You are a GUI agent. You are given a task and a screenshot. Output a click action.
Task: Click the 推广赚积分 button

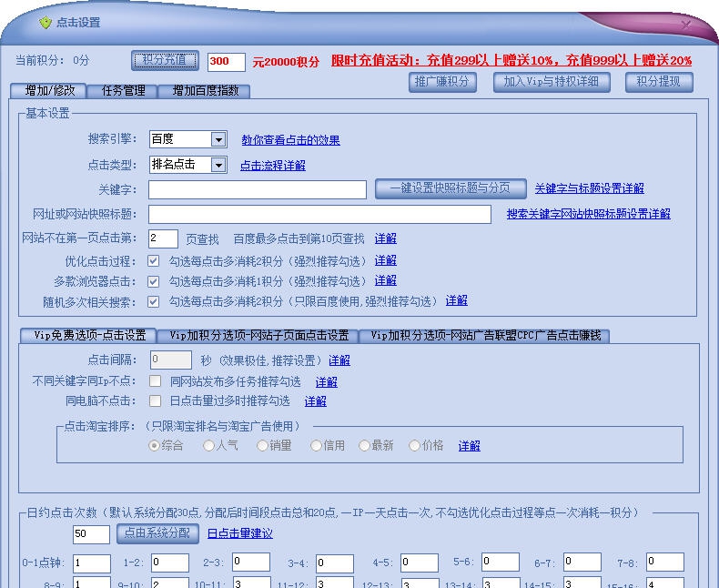point(442,82)
